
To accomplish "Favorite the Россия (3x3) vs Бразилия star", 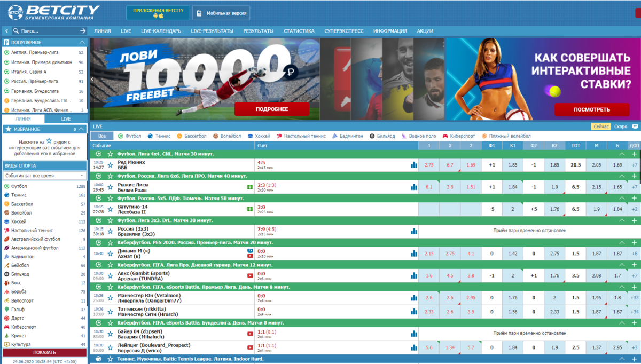I will (111, 231).
